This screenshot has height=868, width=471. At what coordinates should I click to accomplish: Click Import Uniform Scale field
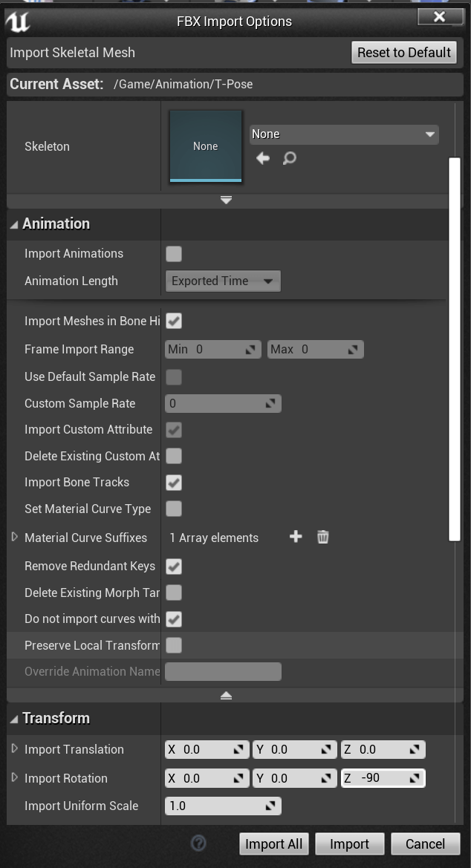point(223,806)
